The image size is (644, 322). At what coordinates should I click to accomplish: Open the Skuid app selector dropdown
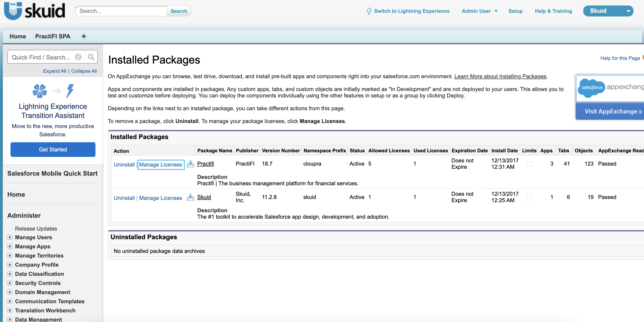click(x=608, y=11)
